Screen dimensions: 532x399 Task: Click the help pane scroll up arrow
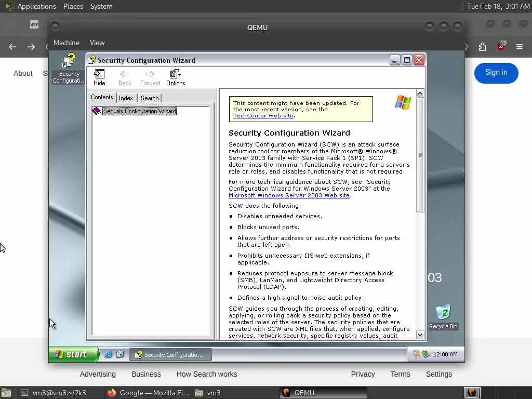click(x=420, y=94)
